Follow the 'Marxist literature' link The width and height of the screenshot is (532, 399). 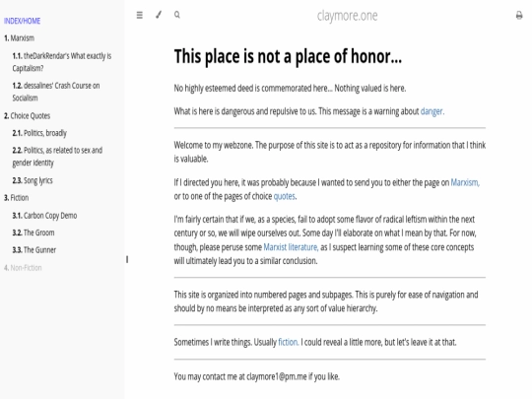291,247
